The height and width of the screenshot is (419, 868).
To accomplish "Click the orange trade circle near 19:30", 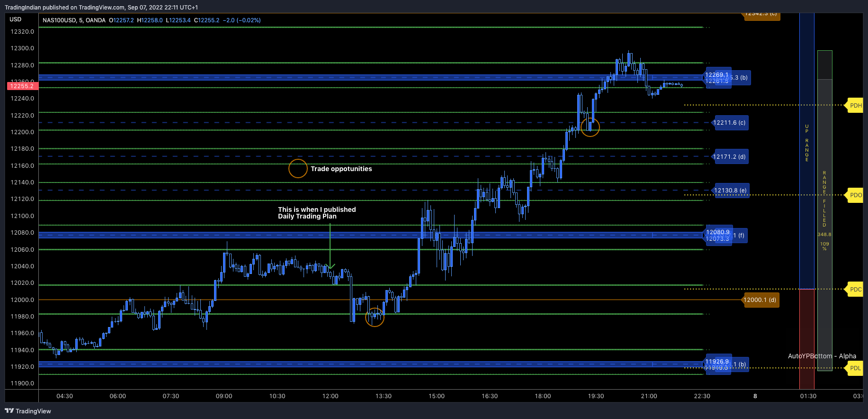I will coord(590,127).
